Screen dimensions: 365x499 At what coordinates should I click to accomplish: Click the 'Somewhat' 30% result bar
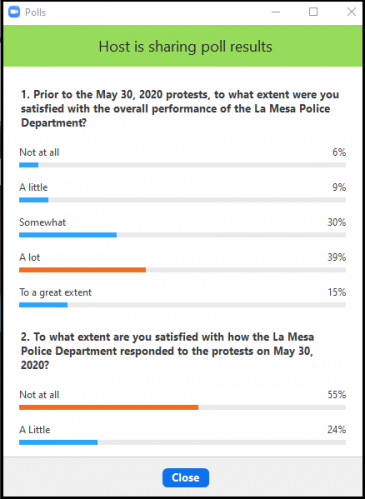tap(182, 235)
